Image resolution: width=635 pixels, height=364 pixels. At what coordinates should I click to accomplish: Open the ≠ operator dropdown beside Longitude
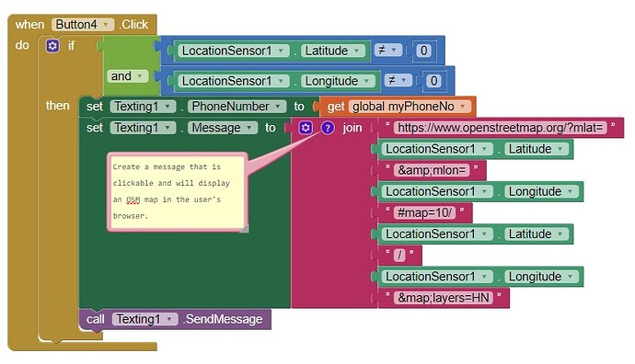tap(398, 81)
